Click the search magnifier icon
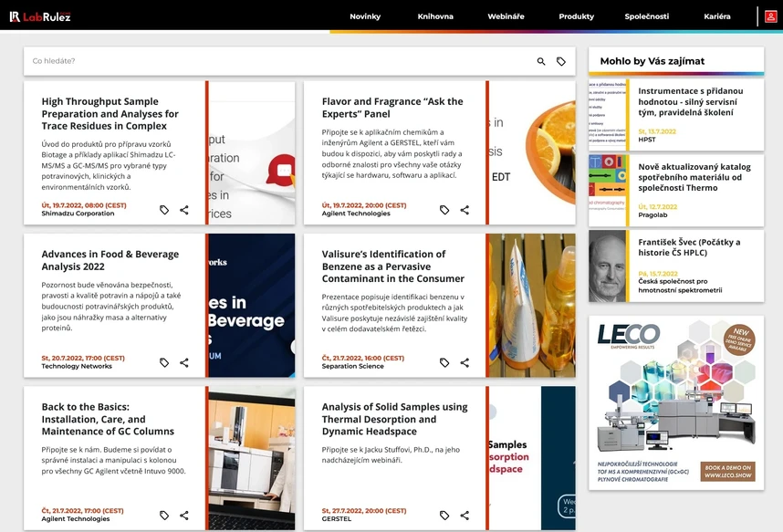Viewport: 783px width, 532px height. coord(540,60)
